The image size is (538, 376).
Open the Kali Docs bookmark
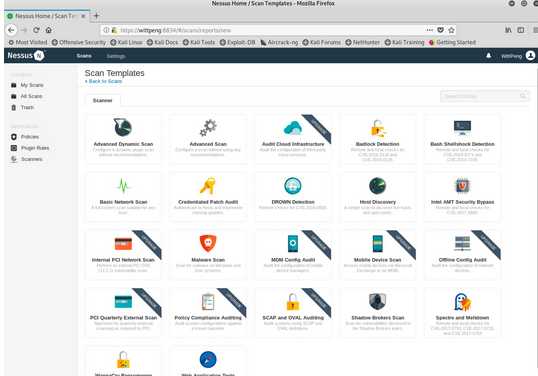tap(163, 43)
